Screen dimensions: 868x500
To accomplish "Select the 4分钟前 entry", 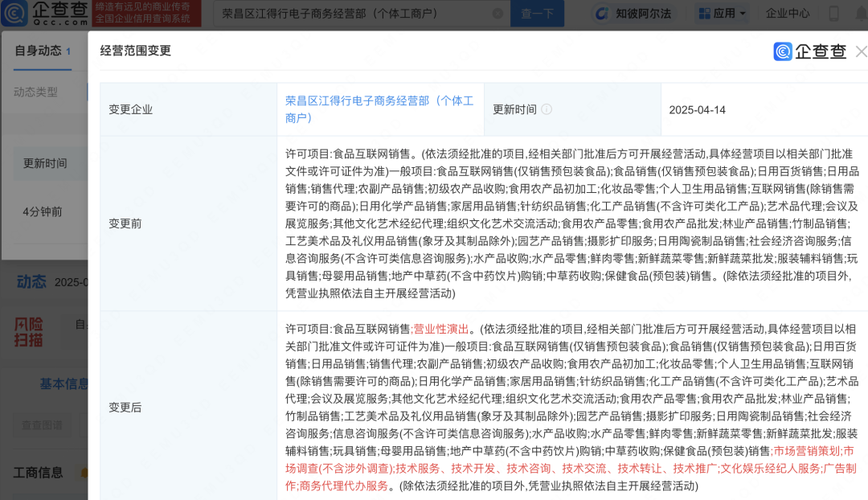I will tap(42, 211).
